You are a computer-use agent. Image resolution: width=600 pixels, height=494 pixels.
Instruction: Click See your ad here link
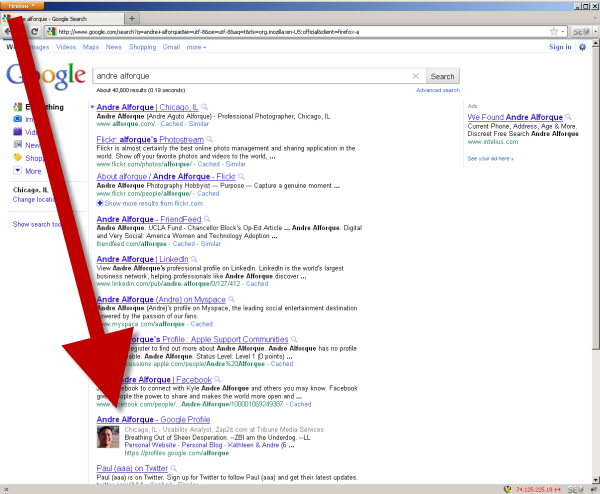click(x=491, y=158)
